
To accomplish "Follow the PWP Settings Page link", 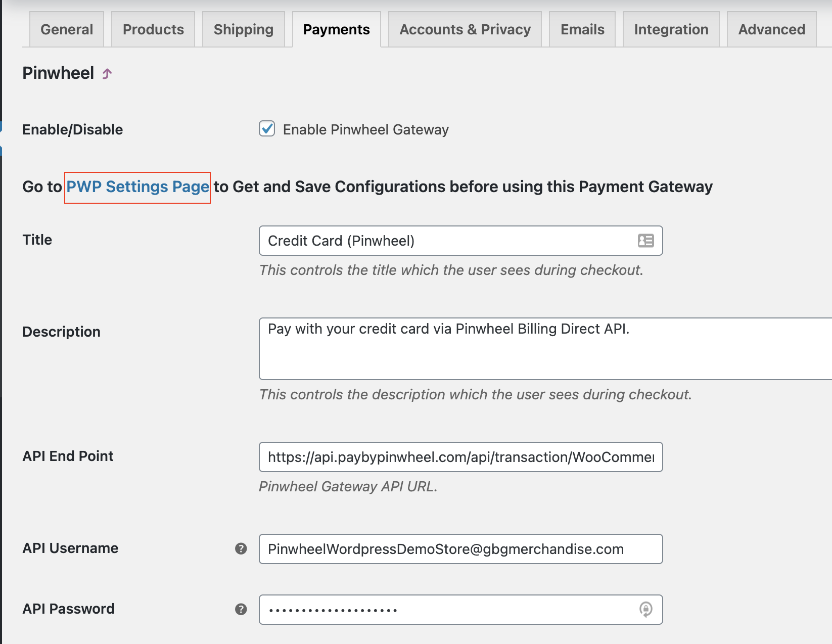I will 137,187.
